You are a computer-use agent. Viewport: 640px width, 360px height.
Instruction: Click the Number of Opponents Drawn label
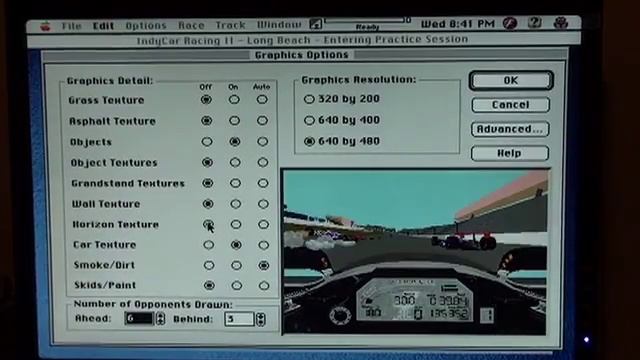(153, 304)
